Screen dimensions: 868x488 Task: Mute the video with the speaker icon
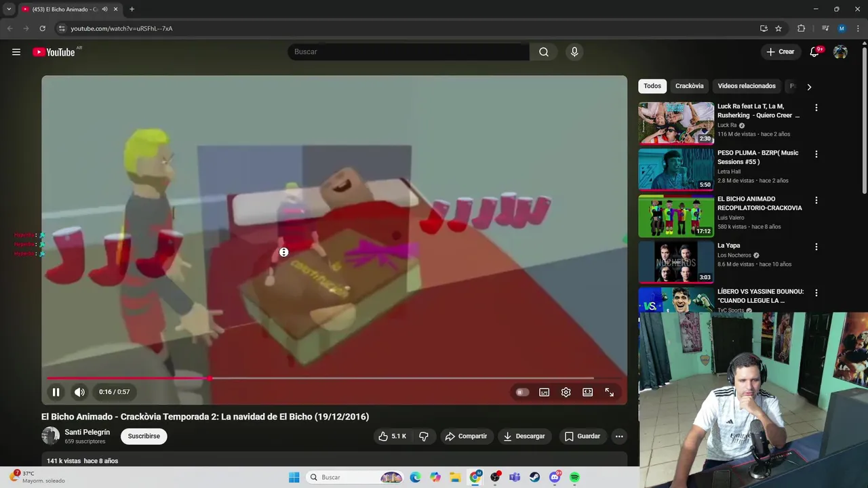point(79,392)
